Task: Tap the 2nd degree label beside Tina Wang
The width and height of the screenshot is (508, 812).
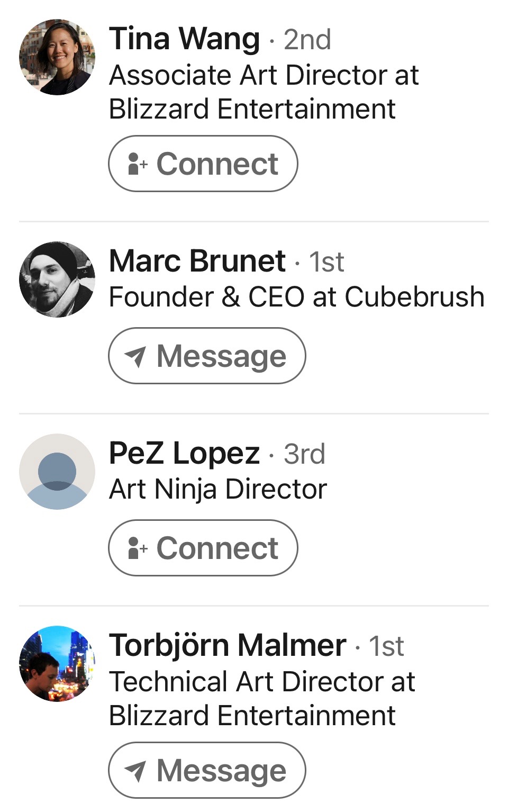Action: tap(307, 40)
